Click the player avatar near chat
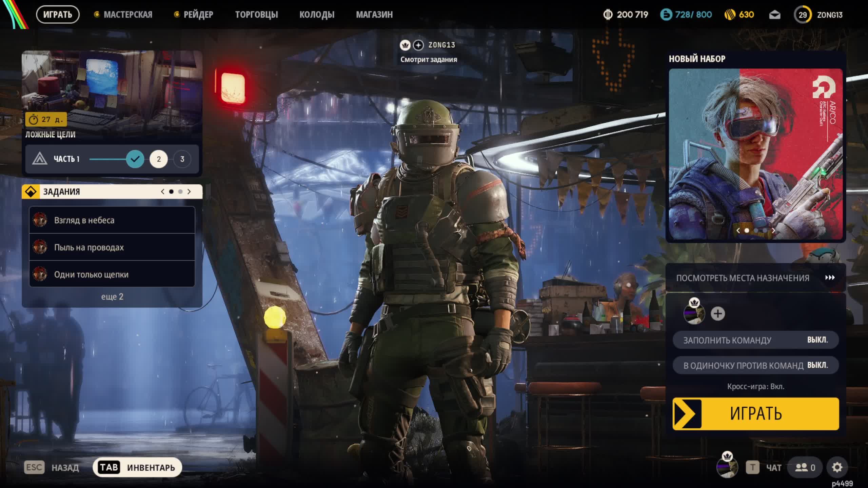868x488 pixels. click(727, 467)
